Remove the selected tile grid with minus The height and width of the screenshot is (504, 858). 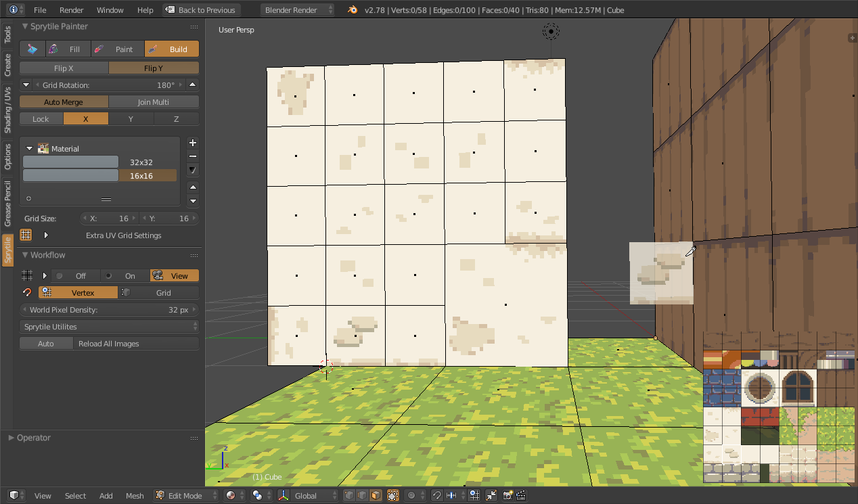tap(193, 156)
